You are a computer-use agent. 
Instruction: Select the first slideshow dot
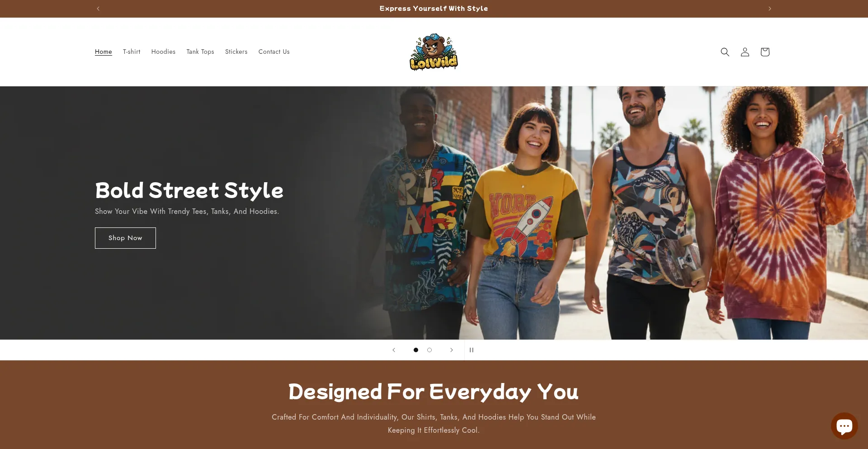pos(416,350)
